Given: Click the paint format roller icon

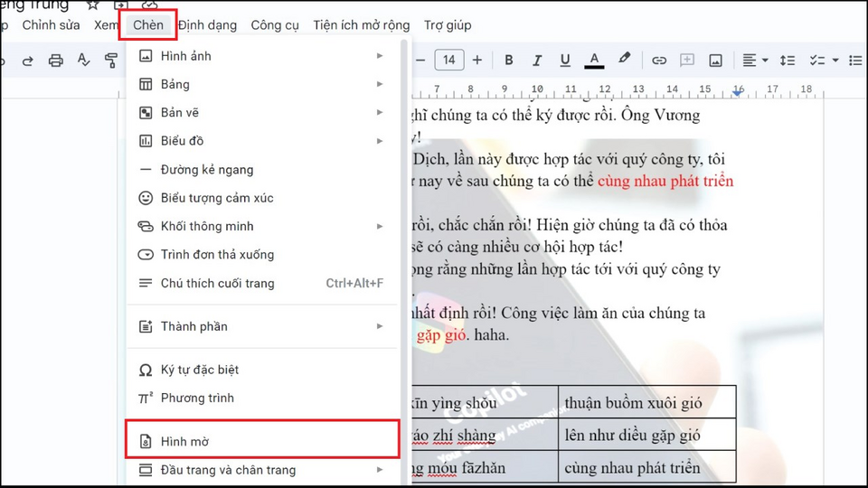Looking at the screenshot, I should click(x=111, y=61).
